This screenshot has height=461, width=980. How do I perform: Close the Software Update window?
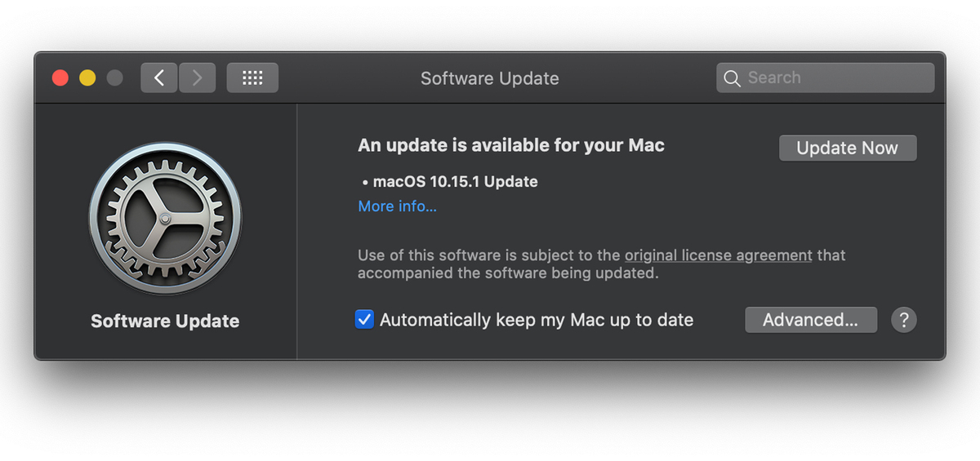click(x=60, y=78)
